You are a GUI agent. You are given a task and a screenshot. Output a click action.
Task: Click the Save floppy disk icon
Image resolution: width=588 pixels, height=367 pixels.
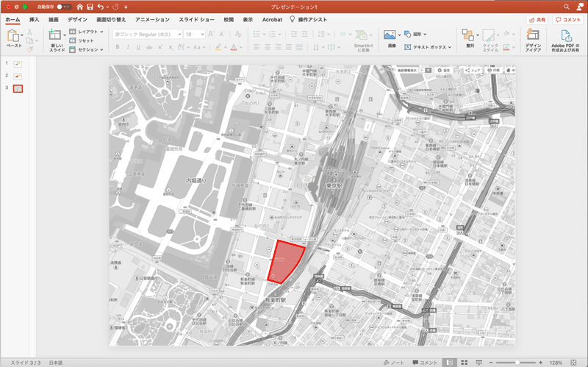tap(90, 7)
